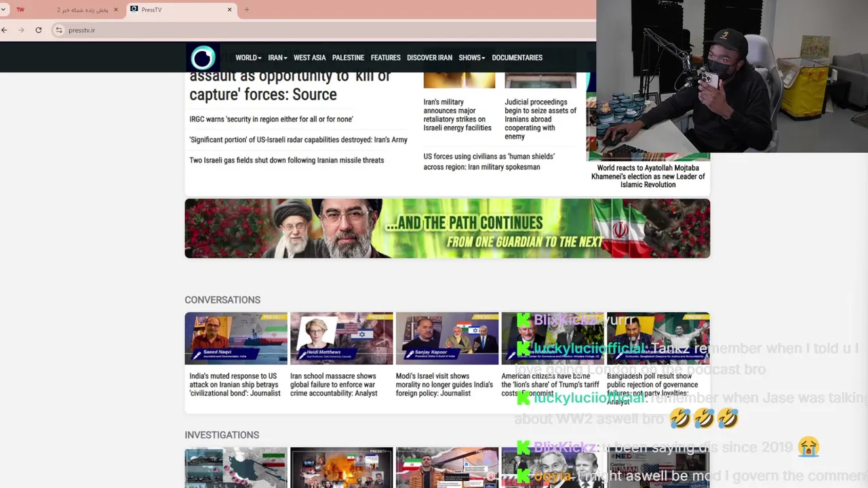868x488 pixels.
Task: Open the 'kill or capture' forces headline
Action: coord(290,86)
